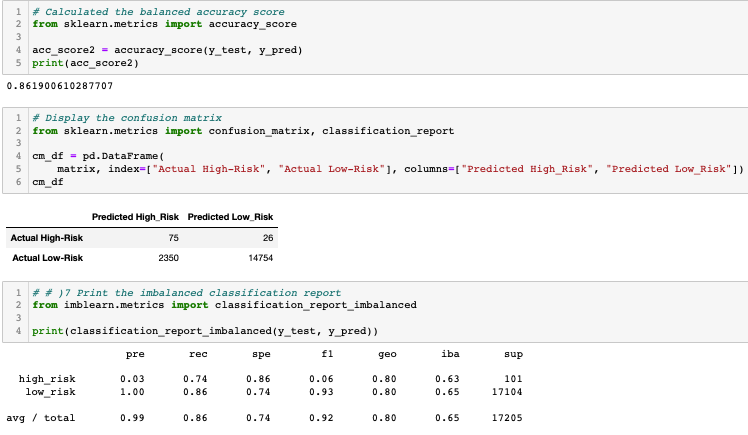
Task: Click the sklearn accuracy_score import line
Action: point(165,24)
